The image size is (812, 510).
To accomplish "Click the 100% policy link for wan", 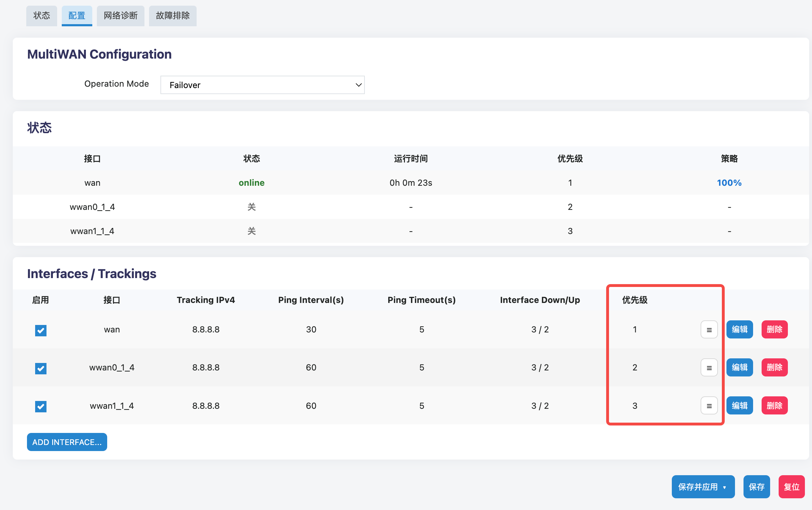I will click(x=729, y=183).
